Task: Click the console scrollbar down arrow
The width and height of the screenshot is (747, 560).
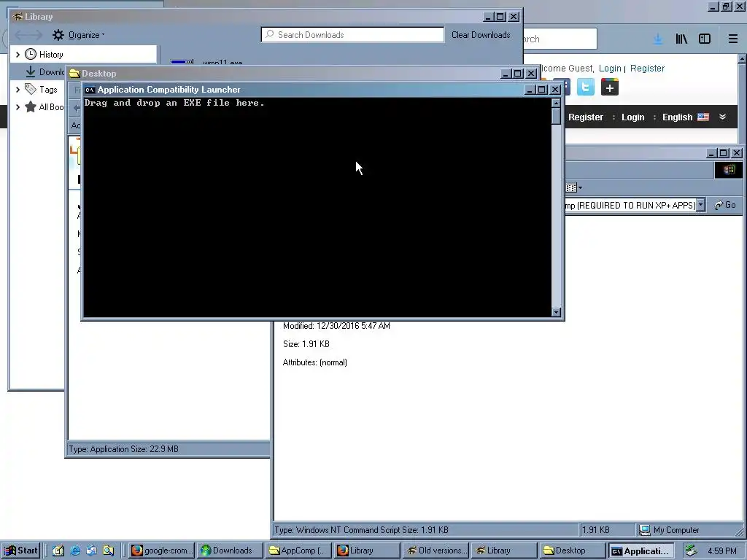Action: (x=556, y=312)
